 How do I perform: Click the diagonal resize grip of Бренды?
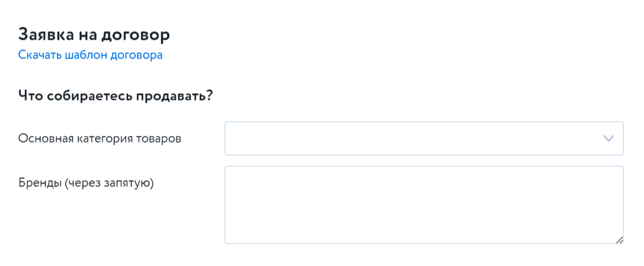(620, 240)
